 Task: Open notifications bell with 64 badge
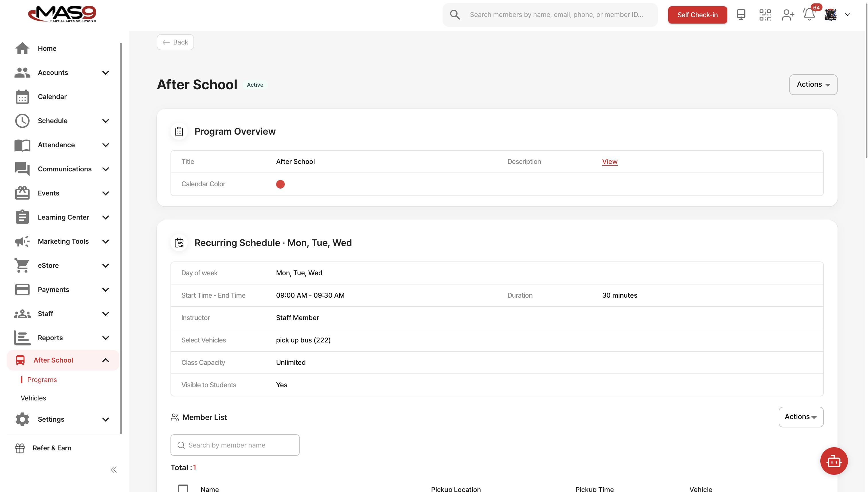pyautogui.click(x=809, y=14)
